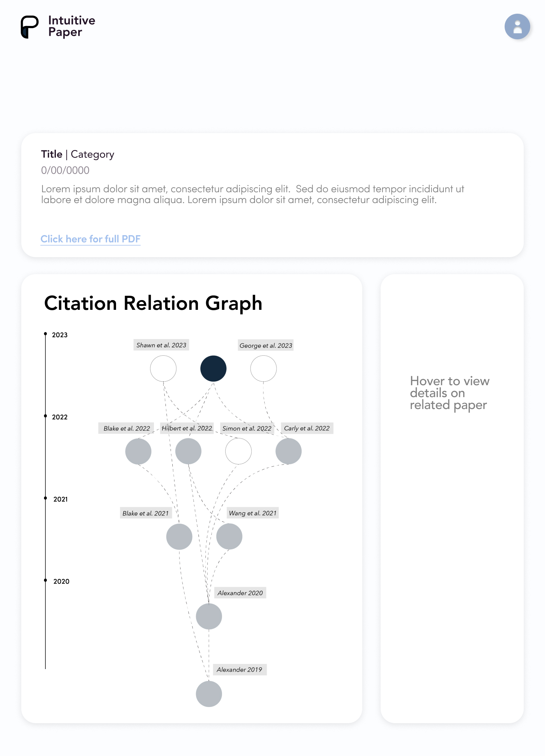This screenshot has height=756, width=545.
Task: Click the Hilbert et al. 2022 label
Action: coord(187,428)
